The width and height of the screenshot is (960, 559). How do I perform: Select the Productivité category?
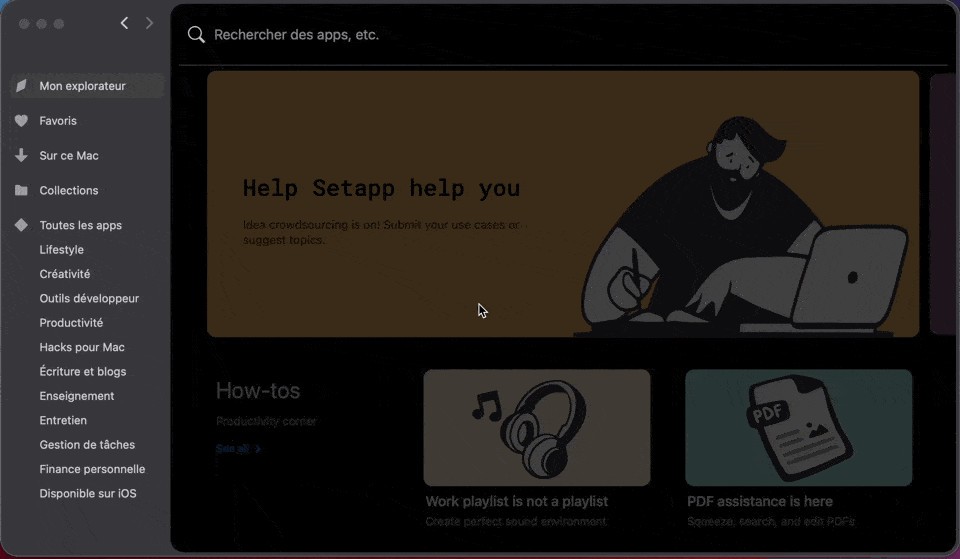coord(71,323)
